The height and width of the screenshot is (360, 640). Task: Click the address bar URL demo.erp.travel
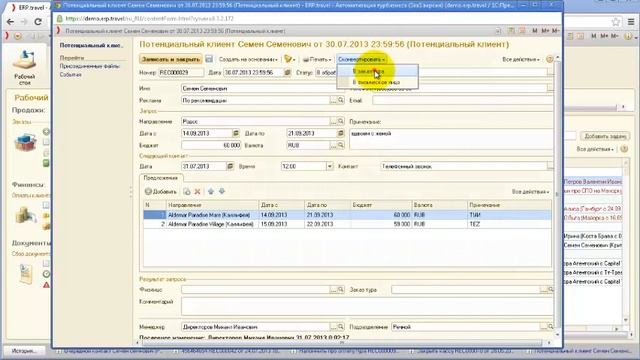tap(149, 19)
